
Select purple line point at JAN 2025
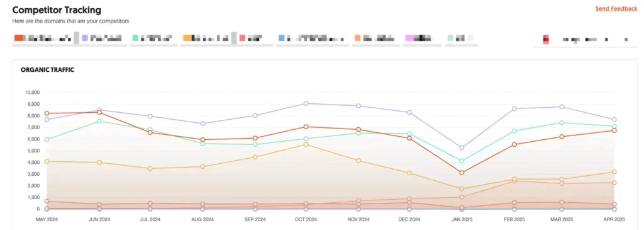tap(462, 147)
